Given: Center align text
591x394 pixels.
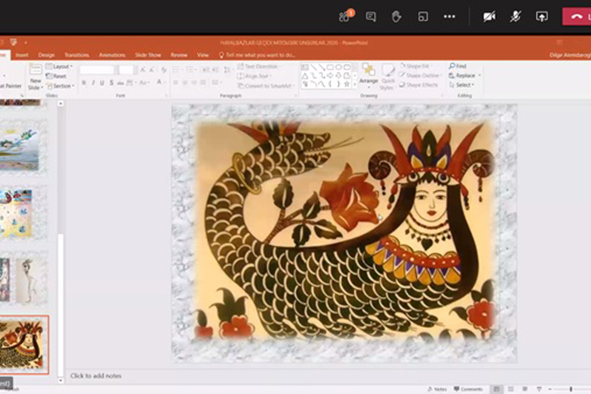Looking at the screenshot, I should (185, 83).
